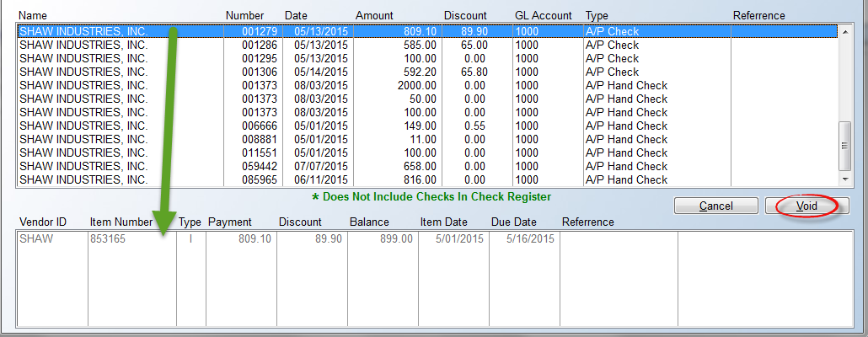Select check number 001306
The width and height of the screenshot is (868, 337).
tap(259, 72)
